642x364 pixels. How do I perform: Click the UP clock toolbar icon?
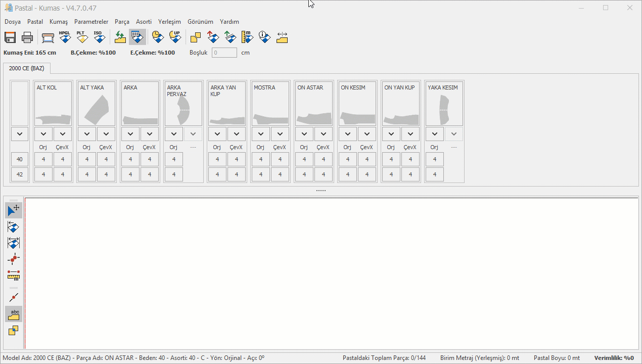(x=175, y=37)
